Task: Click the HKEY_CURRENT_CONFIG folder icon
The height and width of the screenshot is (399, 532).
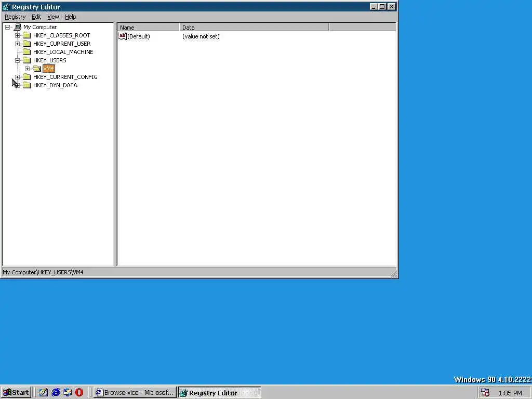Action: click(x=27, y=77)
